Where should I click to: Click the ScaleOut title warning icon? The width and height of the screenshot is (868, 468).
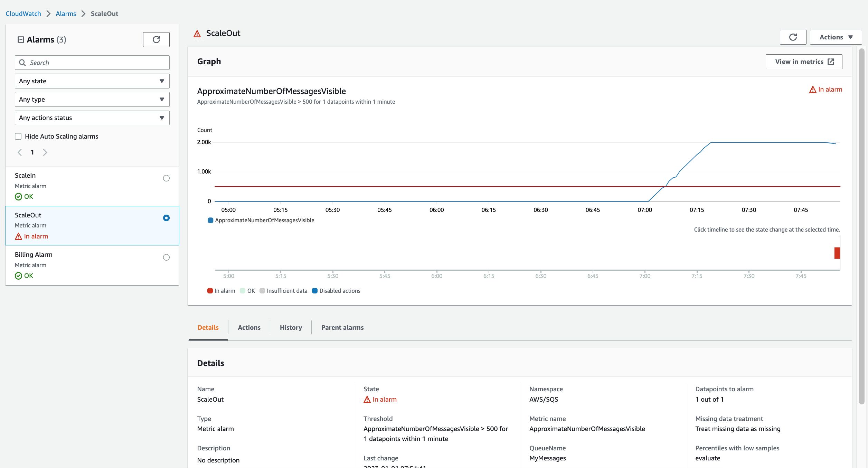[197, 34]
